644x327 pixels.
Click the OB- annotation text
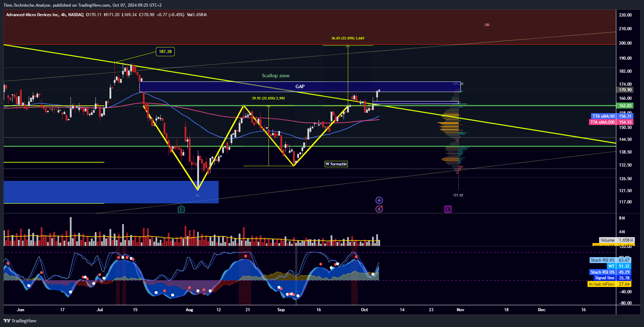487,25
